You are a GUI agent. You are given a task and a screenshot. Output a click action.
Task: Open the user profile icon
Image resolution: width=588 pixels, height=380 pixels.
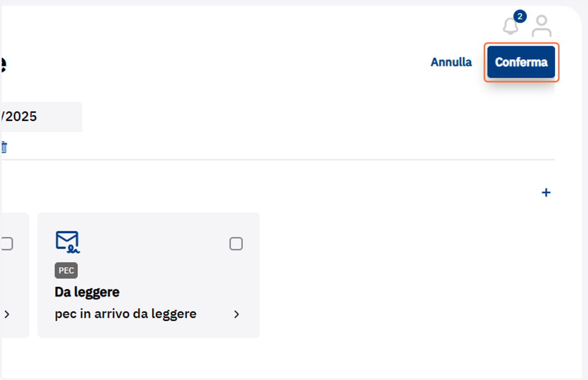pos(541,26)
